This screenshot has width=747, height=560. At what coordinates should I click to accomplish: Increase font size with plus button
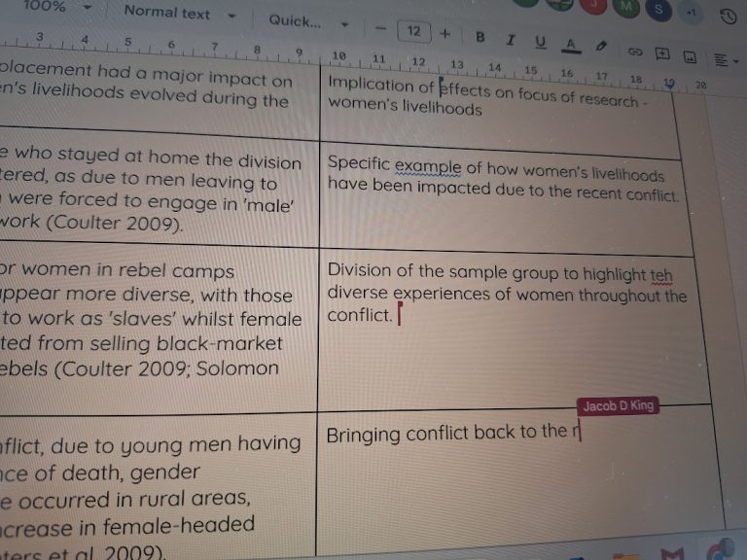pyautogui.click(x=445, y=34)
